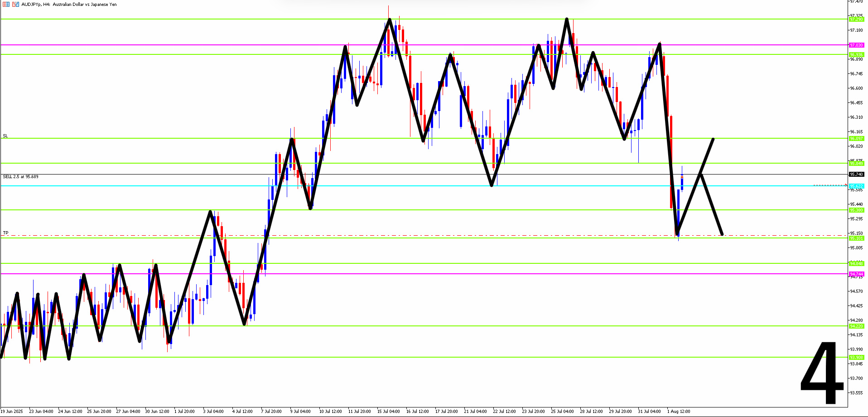Click the SL stop loss line label
The image size is (868, 417).
pyautogui.click(x=5, y=136)
